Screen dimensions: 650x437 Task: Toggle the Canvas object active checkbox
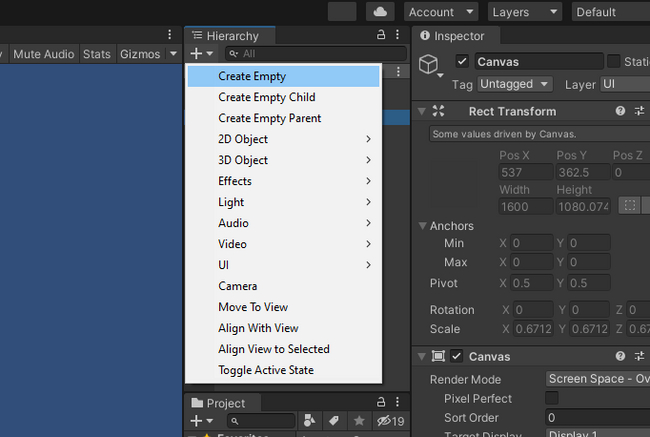[462, 62]
